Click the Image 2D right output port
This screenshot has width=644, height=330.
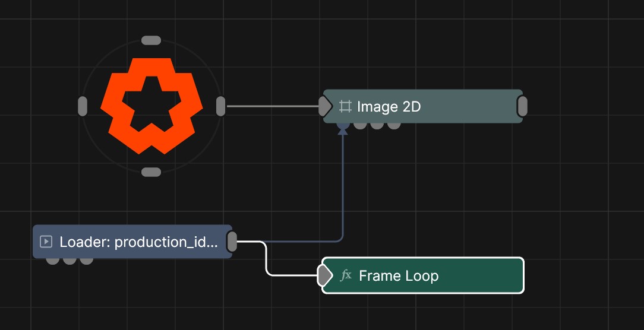pyautogui.click(x=522, y=107)
